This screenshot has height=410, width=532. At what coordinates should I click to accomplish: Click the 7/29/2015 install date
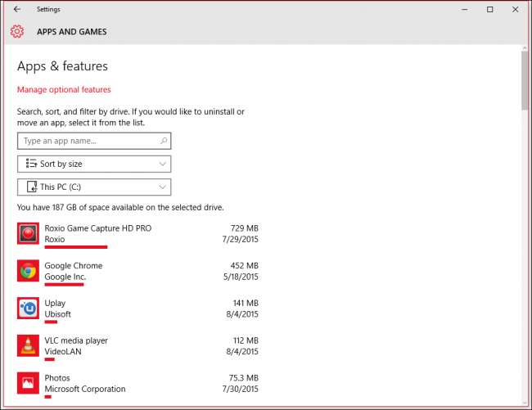click(240, 240)
